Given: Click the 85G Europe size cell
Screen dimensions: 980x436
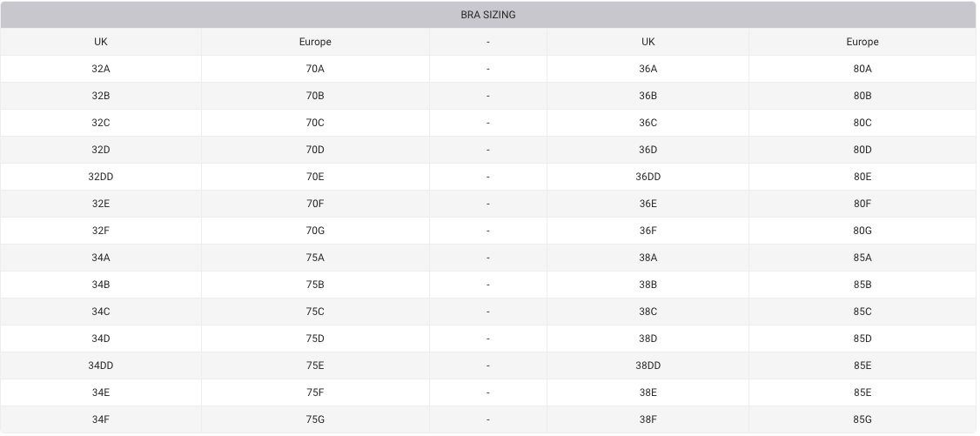Looking at the screenshot, I should (x=862, y=419).
